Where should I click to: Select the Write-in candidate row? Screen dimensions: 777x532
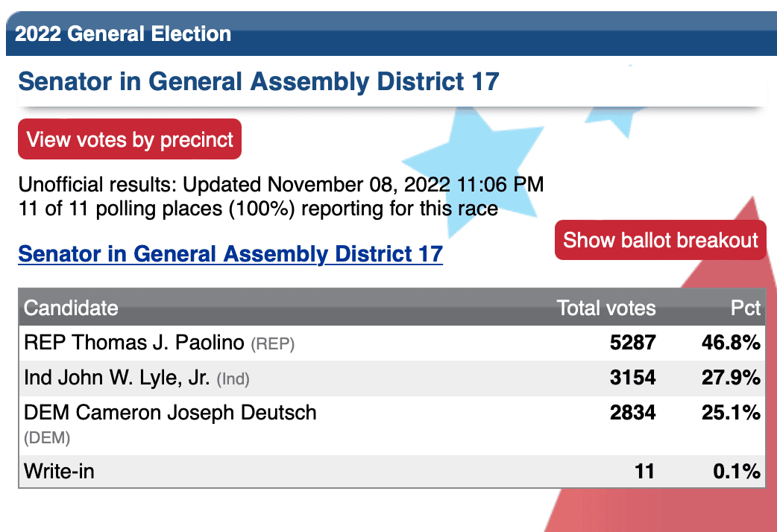click(392, 471)
